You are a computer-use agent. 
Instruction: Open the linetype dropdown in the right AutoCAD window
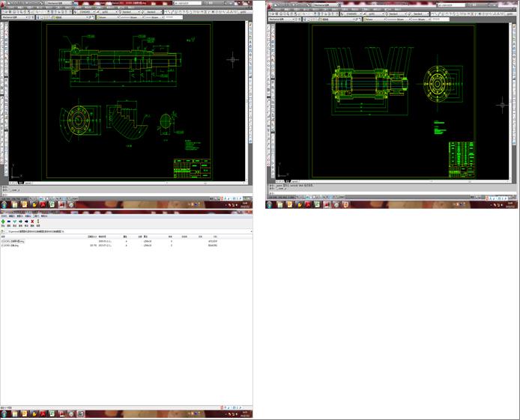click(x=399, y=19)
